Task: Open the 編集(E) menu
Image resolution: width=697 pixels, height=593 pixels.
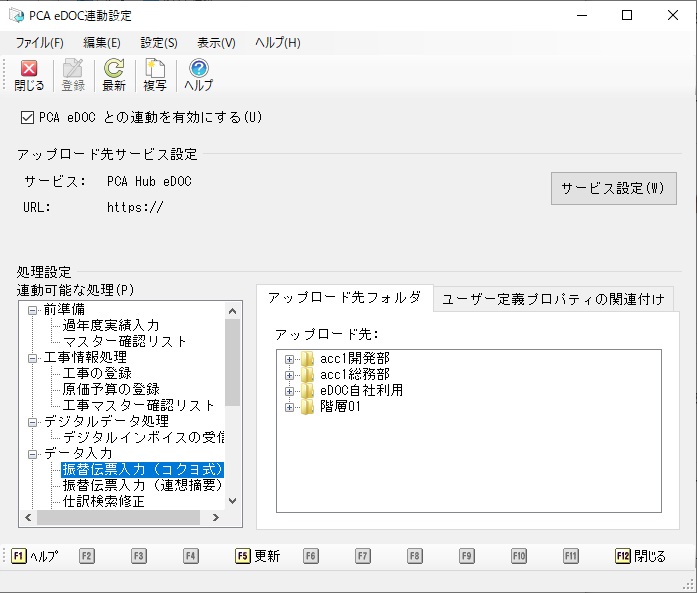Action: (x=102, y=43)
